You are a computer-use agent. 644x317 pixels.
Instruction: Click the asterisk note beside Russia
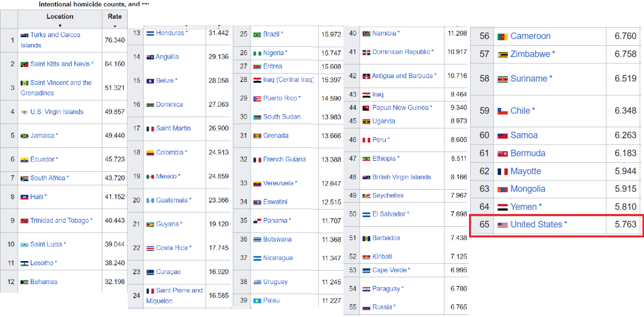coord(395,307)
